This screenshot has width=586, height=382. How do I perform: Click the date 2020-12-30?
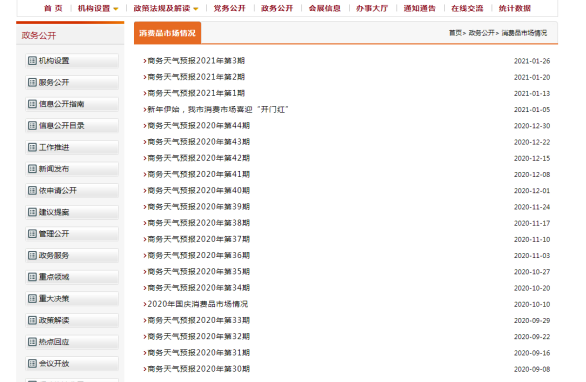pyautogui.click(x=532, y=126)
